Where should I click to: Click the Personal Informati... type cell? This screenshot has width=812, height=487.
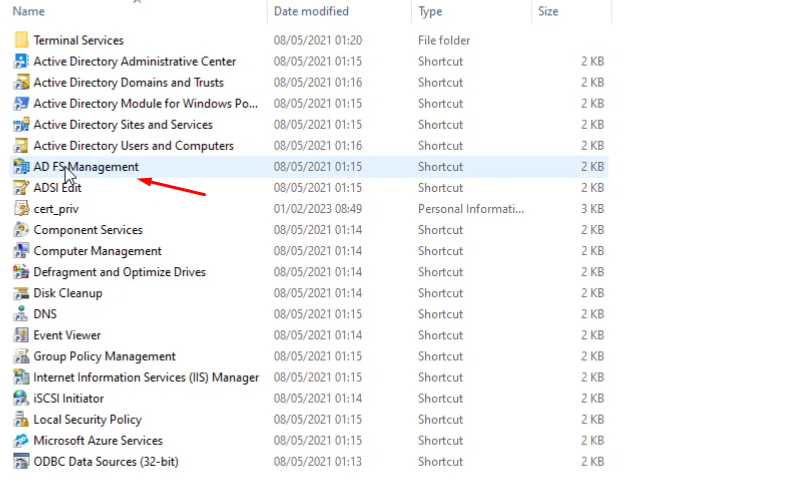471,209
